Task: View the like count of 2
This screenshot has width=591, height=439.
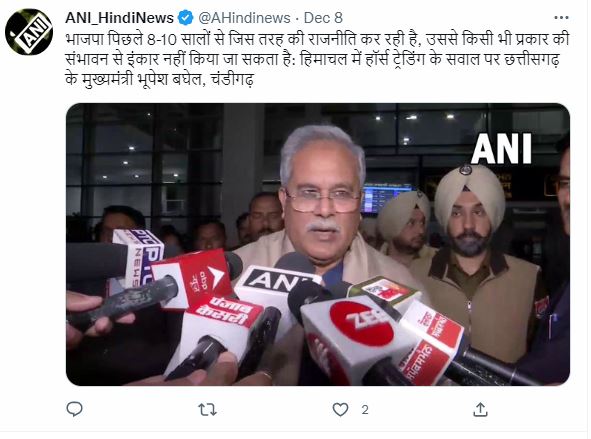Action: point(364,410)
